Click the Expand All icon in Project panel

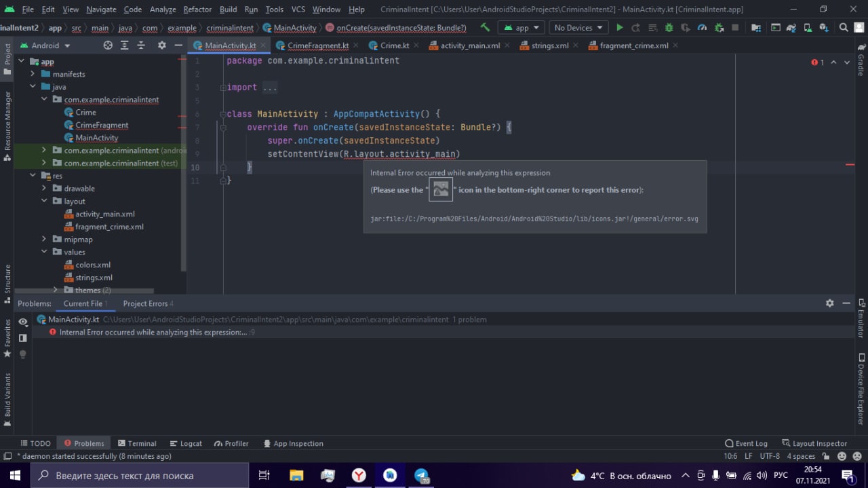coord(125,45)
